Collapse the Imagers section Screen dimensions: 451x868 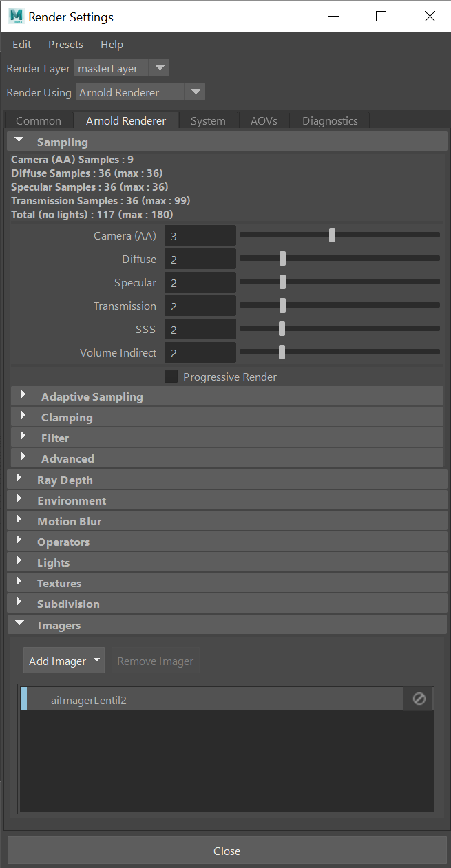tap(227, 625)
